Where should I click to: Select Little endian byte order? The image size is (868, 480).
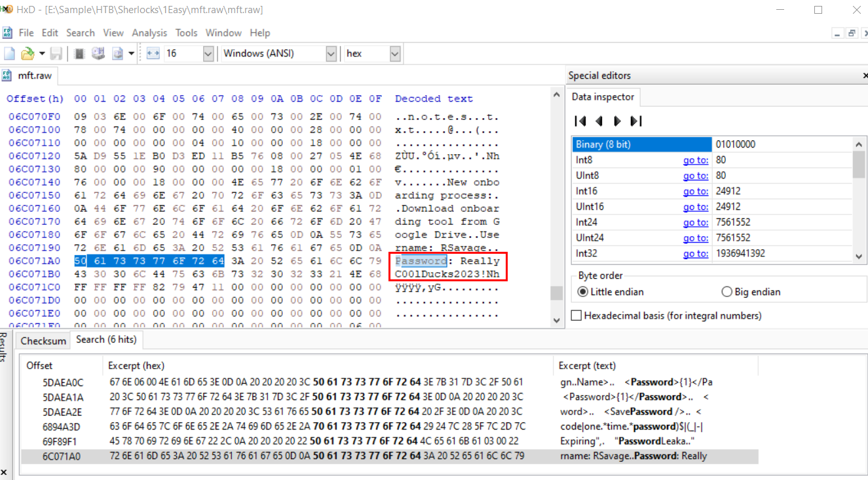pyautogui.click(x=582, y=292)
